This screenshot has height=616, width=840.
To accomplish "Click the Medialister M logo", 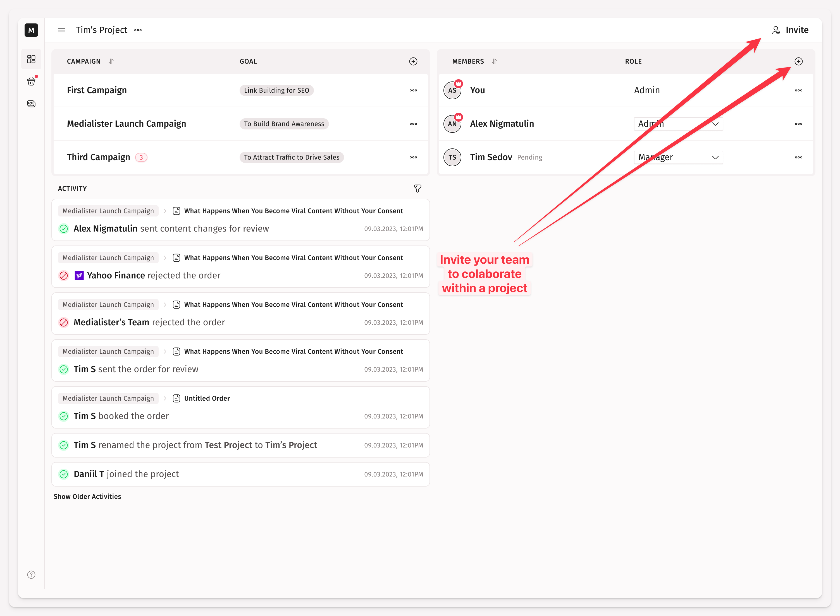I will (x=31, y=30).
